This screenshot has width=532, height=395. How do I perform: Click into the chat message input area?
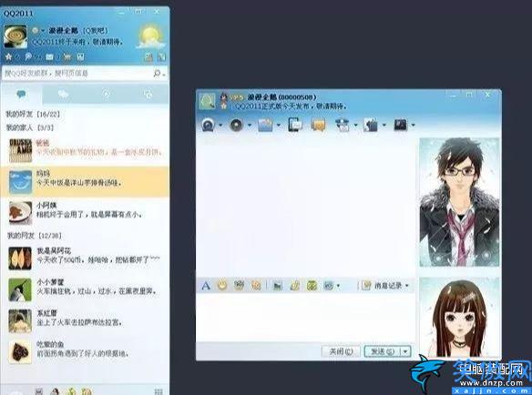[x=305, y=318]
